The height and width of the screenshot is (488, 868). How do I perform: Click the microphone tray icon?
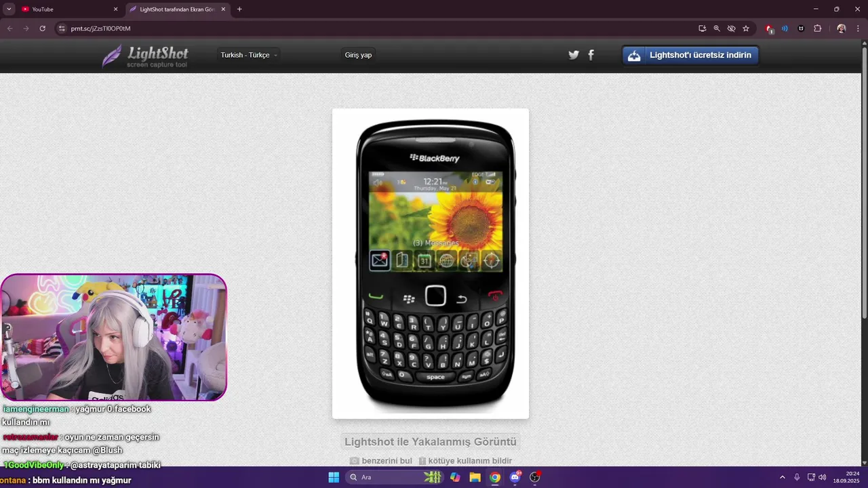pos(797,477)
